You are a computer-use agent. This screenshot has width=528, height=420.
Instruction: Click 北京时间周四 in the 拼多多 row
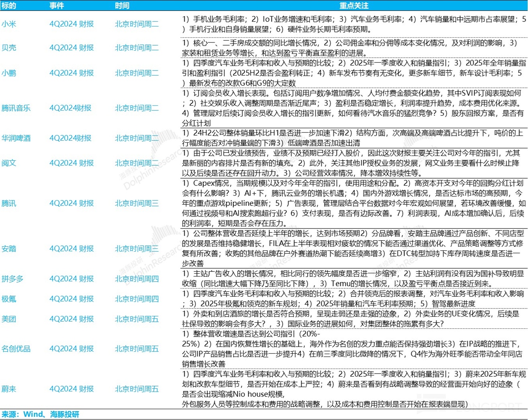tap(137, 279)
